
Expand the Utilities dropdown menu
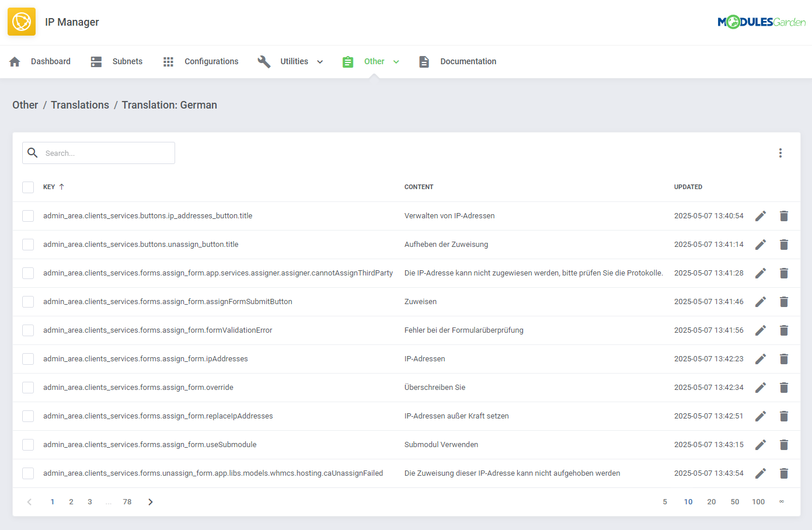tap(319, 61)
